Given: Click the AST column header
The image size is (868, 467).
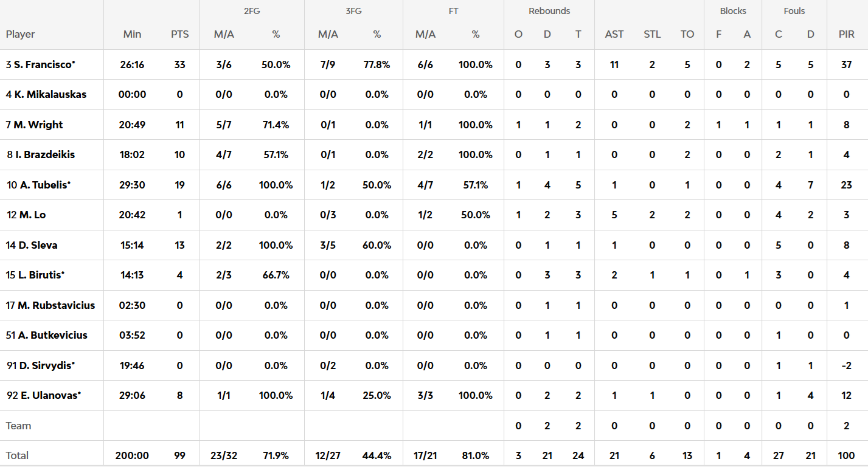Looking at the screenshot, I should click(614, 34).
